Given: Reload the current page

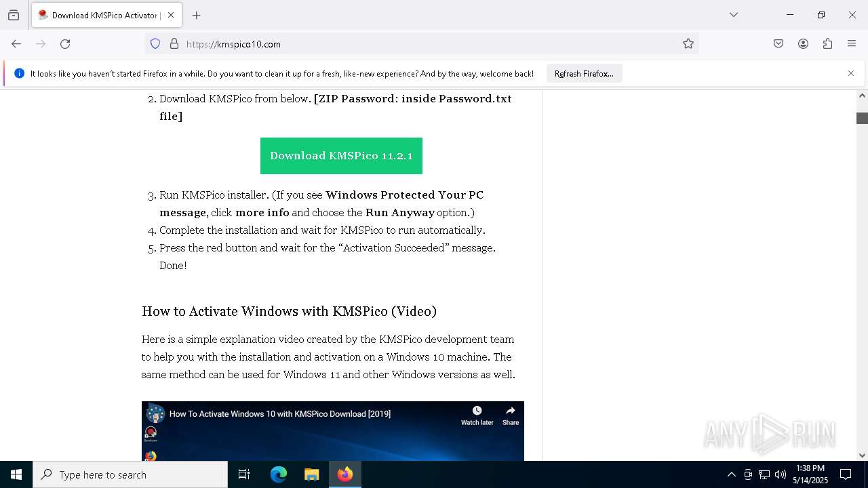Looking at the screenshot, I should (65, 44).
